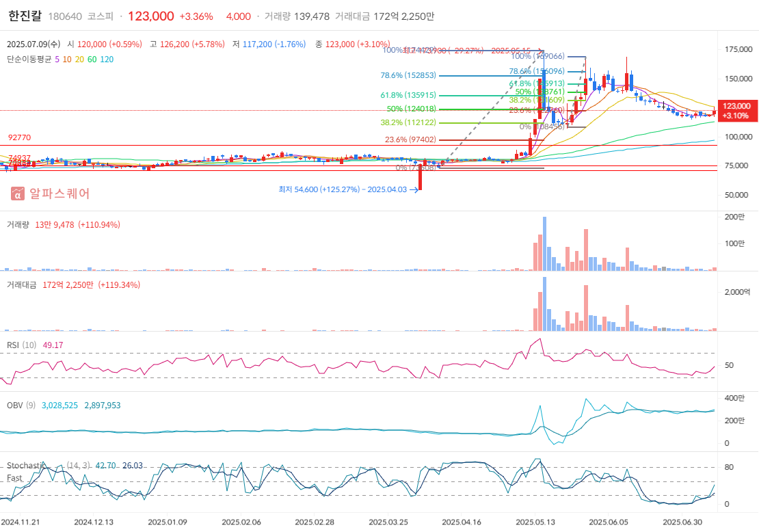Click 75,000 on the price axis
Viewport: 759px width, 532px height.
point(736,165)
